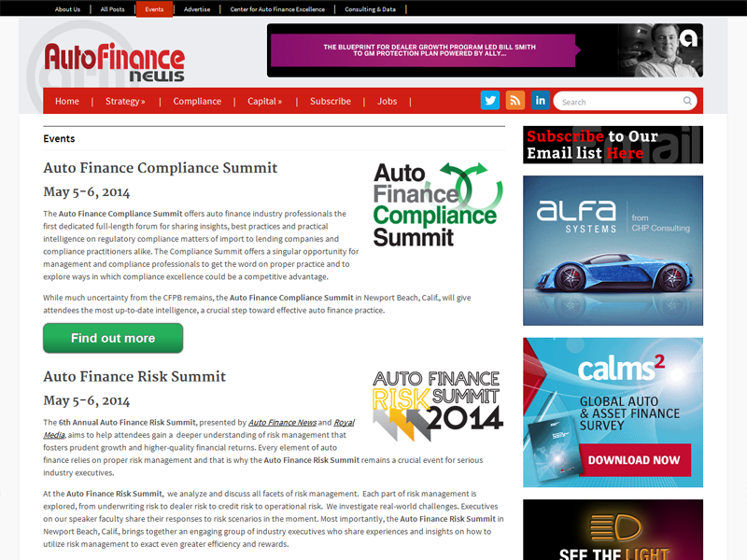Click inside the Search input field
The width and height of the screenshot is (747, 560).
pyautogui.click(x=618, y=102)
